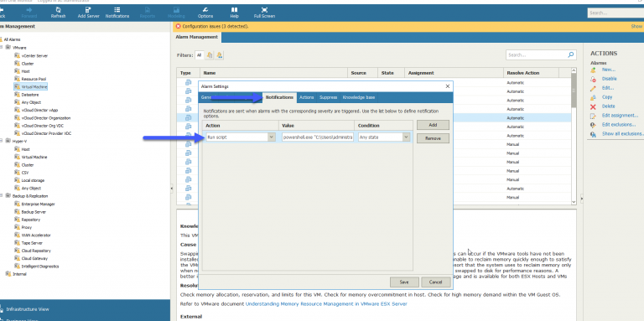Image resolution: width=644 pixels, height=321 pixels.
Task: Click the Save button
Action: 404,282
